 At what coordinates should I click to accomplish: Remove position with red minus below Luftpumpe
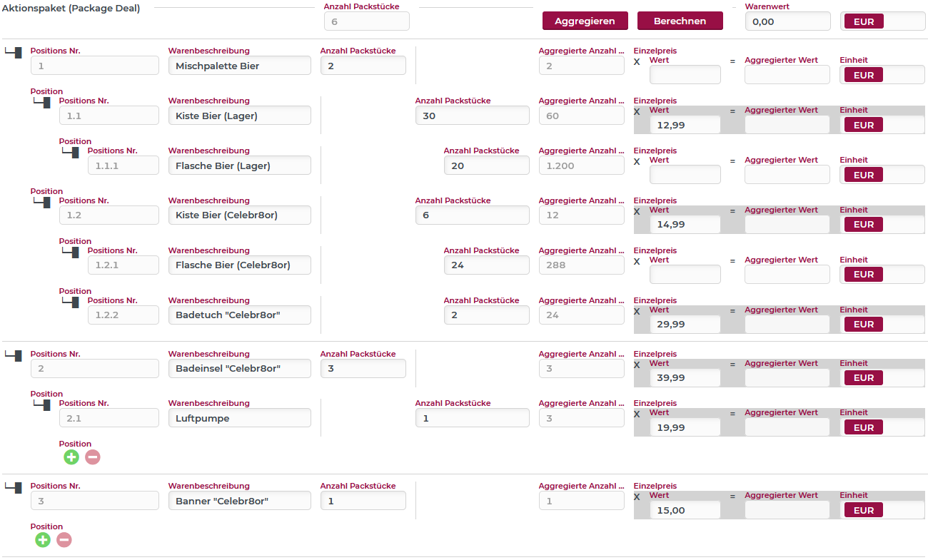point(93,457)
